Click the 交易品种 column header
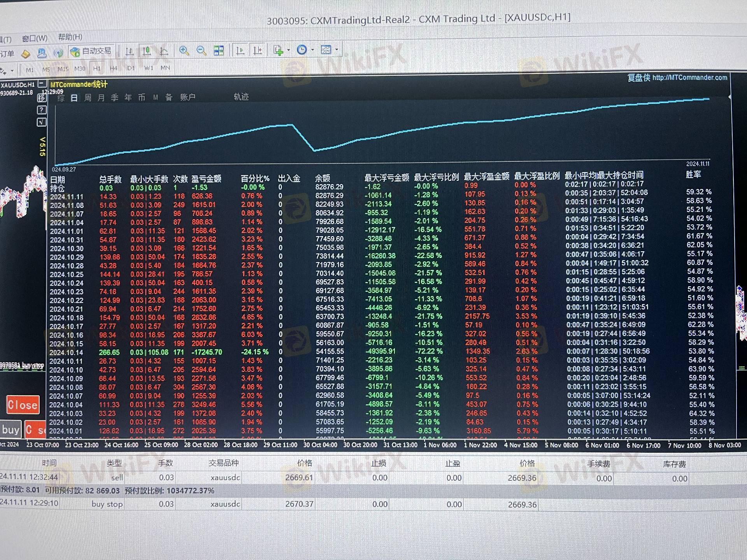Screen dimensions: 747x560 coord(224,463)
